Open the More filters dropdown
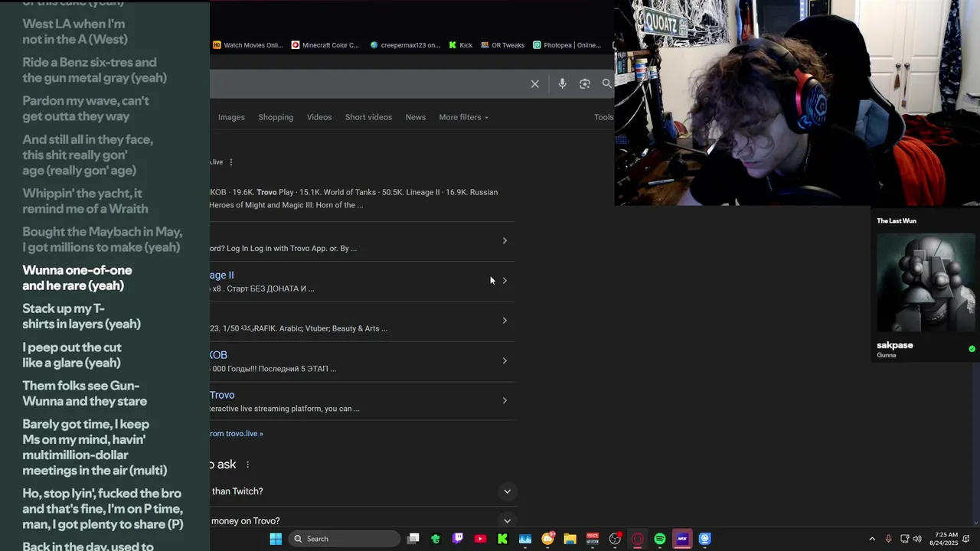The height and width of the screenshot is (551, 980). 463,117
